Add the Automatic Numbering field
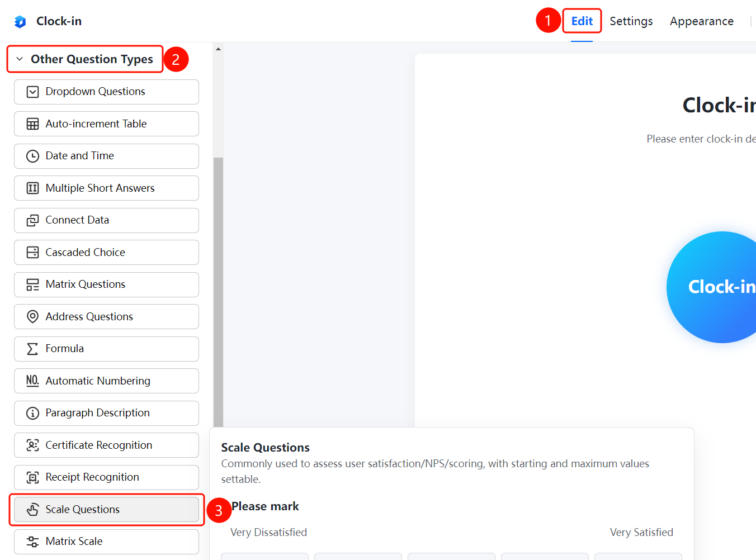The height and width of the screenshot is (560, 756). click(106, 381)
